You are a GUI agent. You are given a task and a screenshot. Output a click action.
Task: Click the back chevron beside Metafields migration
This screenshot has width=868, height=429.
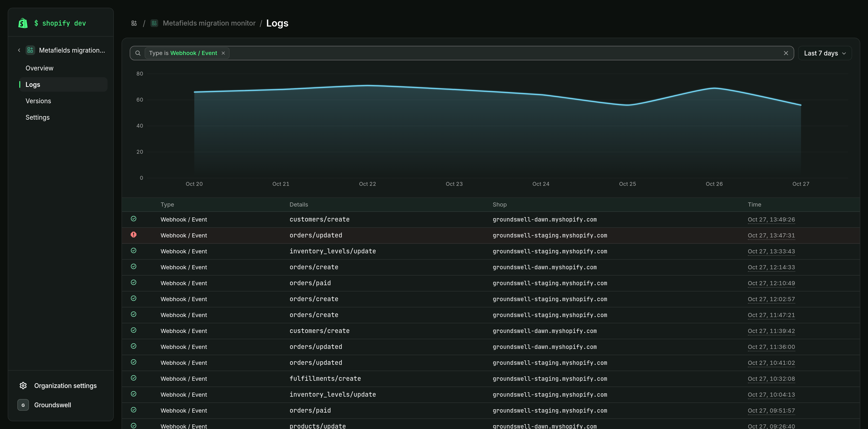(19, 50)
